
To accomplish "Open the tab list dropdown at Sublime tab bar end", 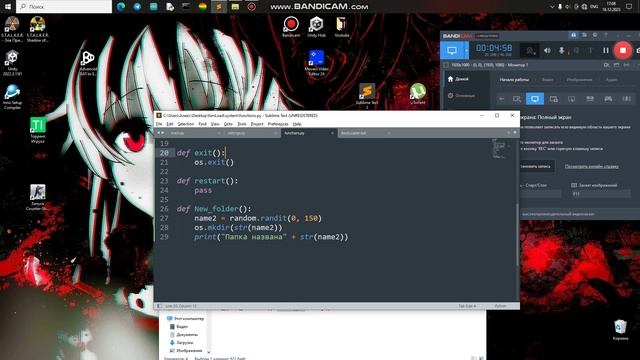I will [x=514, y=133].
